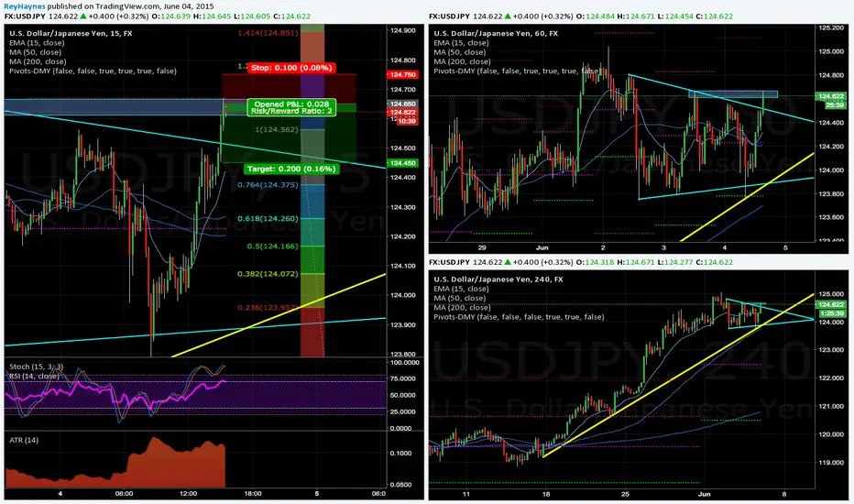The image size is (854, 504).
Task: Click the 1.414(124.891) Fibonacci level label
Action: pos(268,33)
